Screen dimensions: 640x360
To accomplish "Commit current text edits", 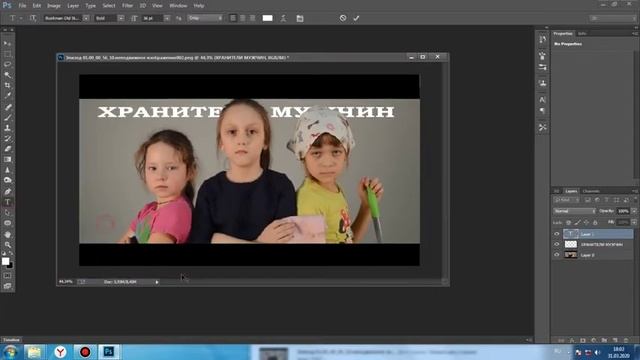I will pyautogui.click(x=356, y=18).
